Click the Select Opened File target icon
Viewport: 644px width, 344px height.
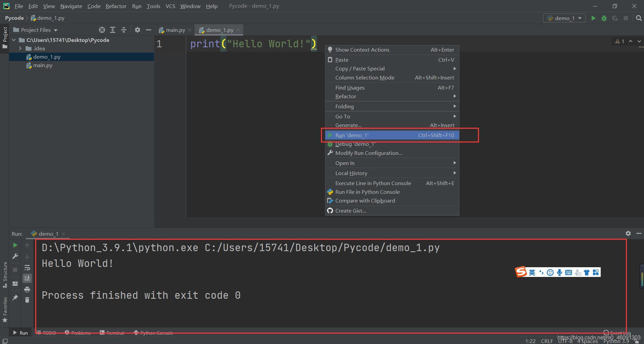(102, 30)
